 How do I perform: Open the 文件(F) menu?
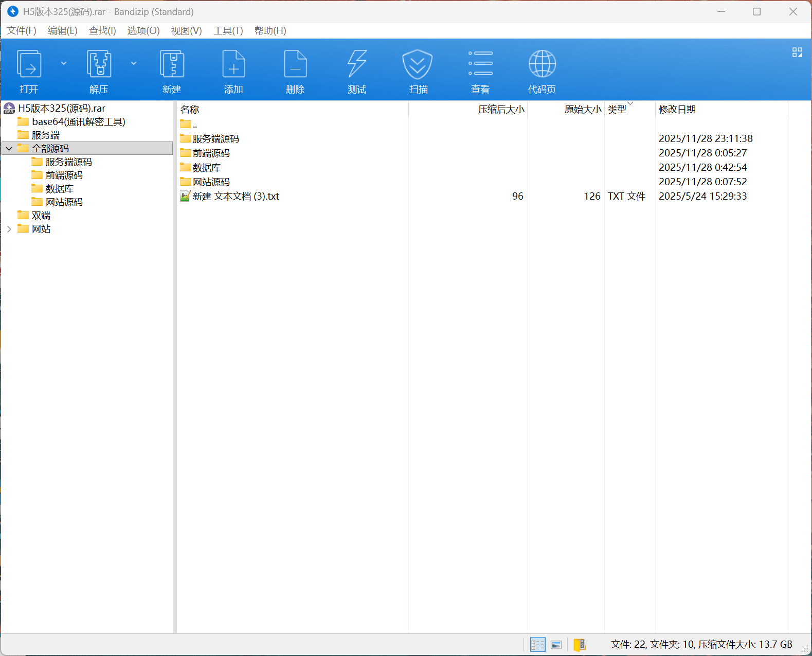point(22,31)
